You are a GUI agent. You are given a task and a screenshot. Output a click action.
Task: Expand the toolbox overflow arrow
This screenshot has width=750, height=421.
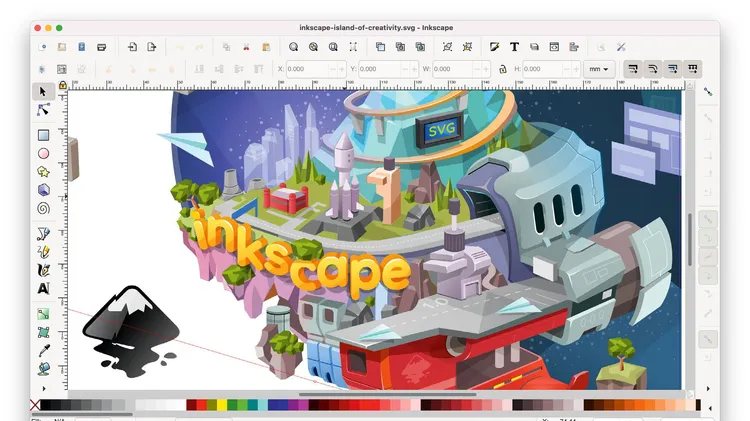tap(44, 388)
